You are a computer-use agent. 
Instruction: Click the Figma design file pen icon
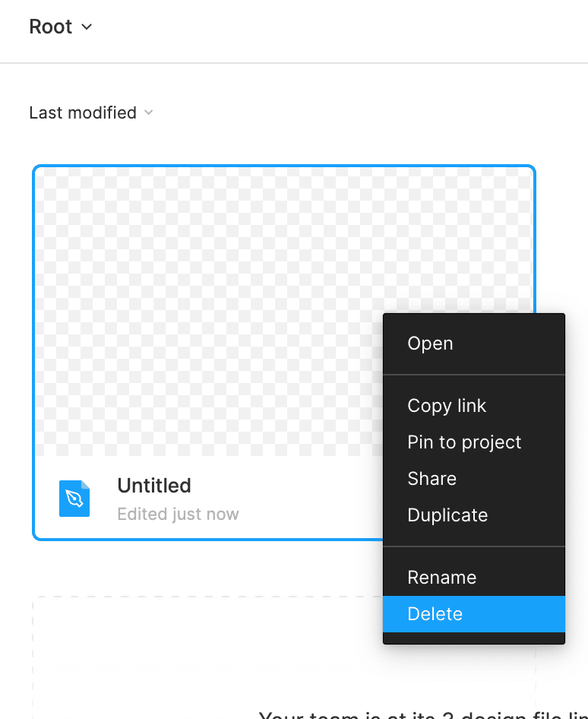pyautogui.click(x=74, y=499)
